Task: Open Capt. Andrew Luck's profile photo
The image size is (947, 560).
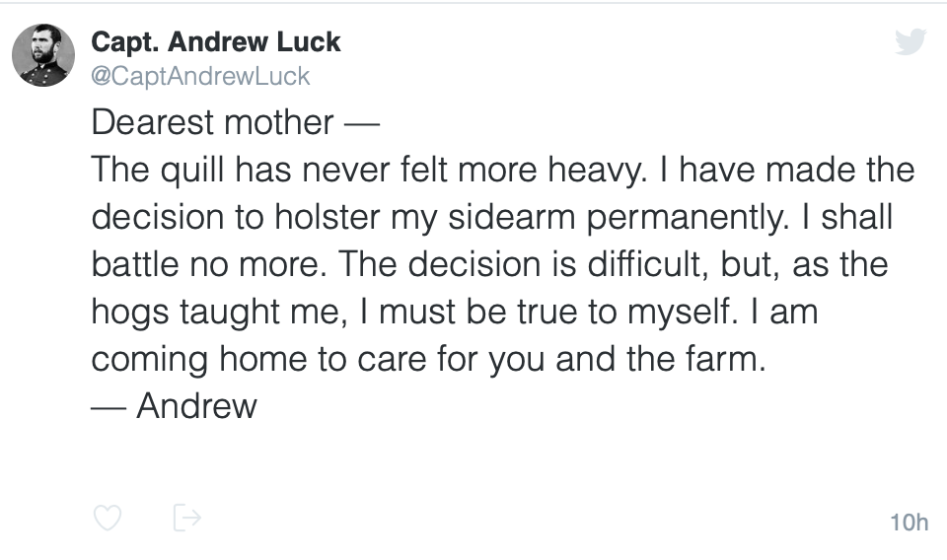Action: click(x=43, y=55)
